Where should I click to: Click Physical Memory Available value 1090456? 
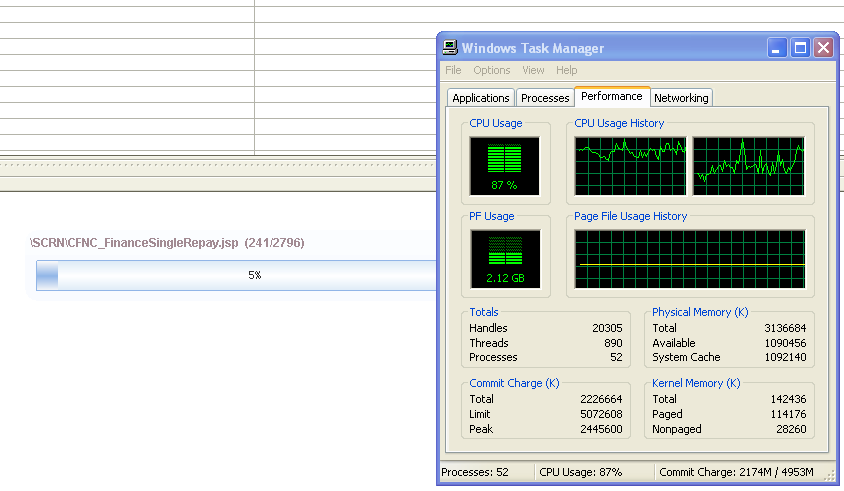pyautogui.click(x=785, y=343)
